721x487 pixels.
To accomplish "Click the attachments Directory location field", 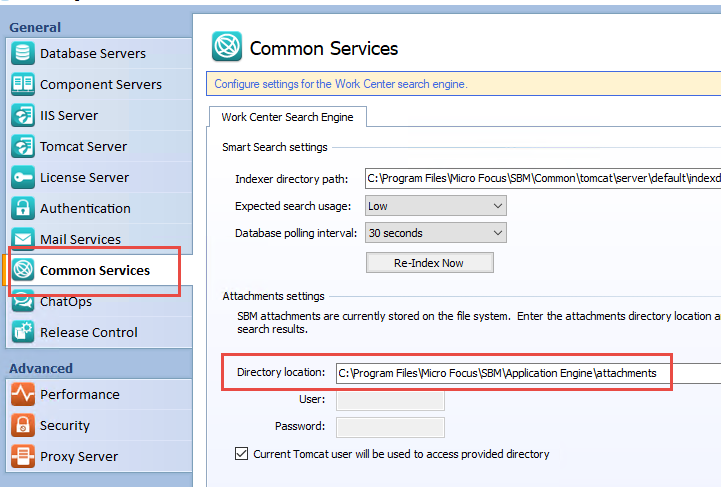I will [x=528, y=373].
